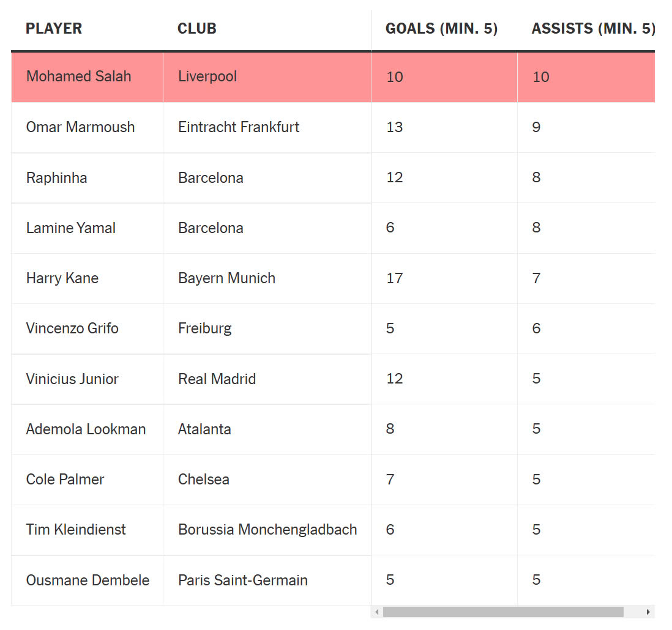672x630 pixels.
Task: Click the Vincenzo Grifo player cell
Action: tap(72, 328)
